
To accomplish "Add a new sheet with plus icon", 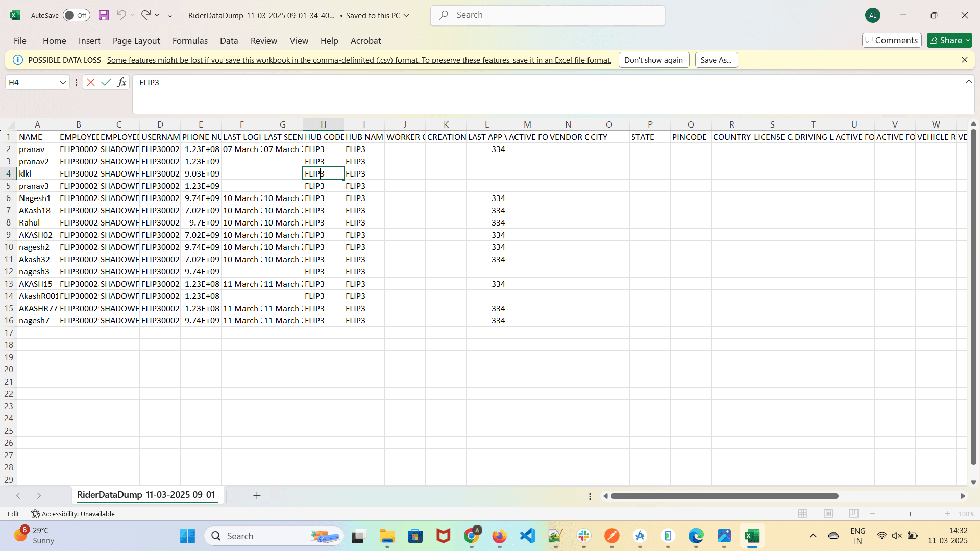I will pyautogui.click(x=257, y=496).
